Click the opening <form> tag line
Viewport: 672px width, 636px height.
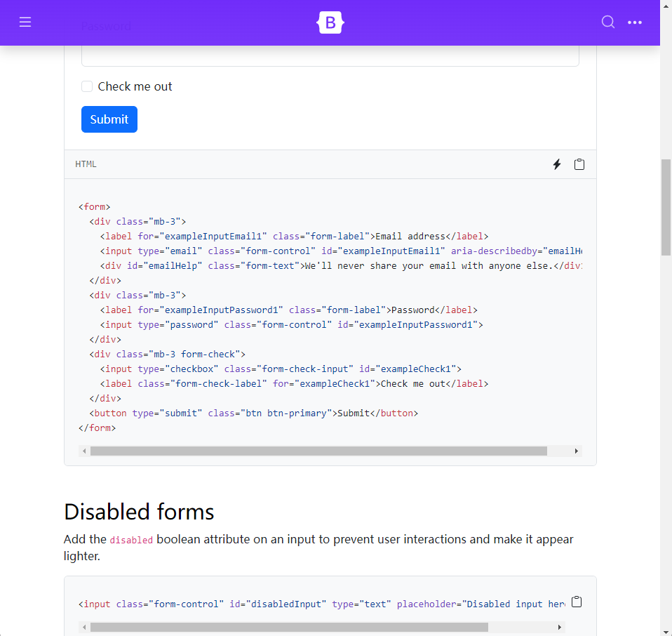(x=94, y=206)
